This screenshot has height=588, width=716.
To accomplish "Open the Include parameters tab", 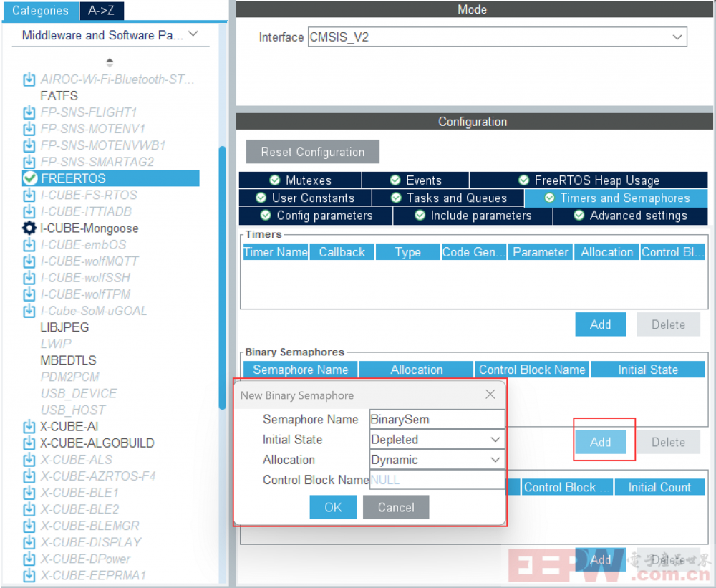I will [x=473, y=216].
